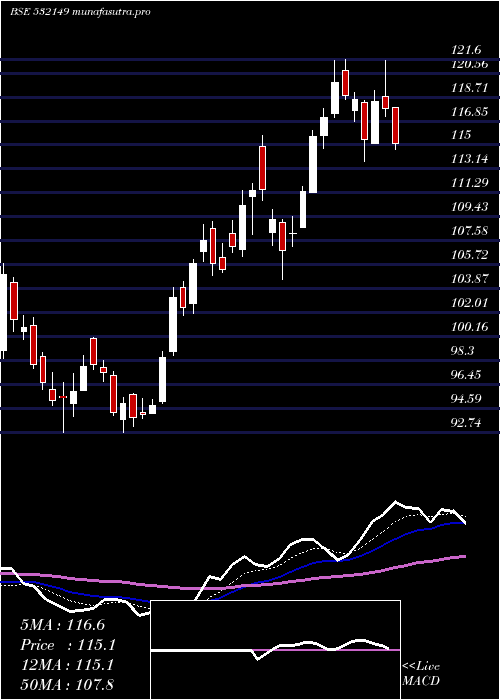500x700 pixels.
Task: Click the 107.58 price axis label
Action: (469, 231)
